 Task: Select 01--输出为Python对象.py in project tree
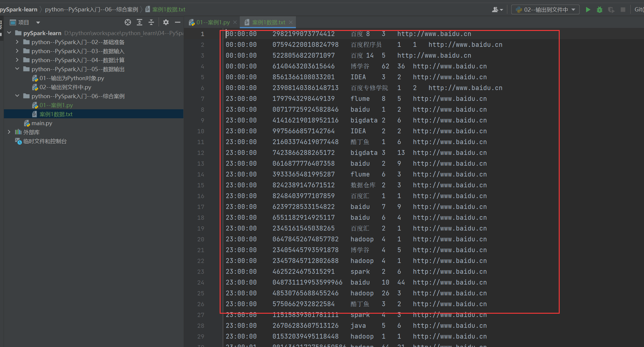[72, 78]
